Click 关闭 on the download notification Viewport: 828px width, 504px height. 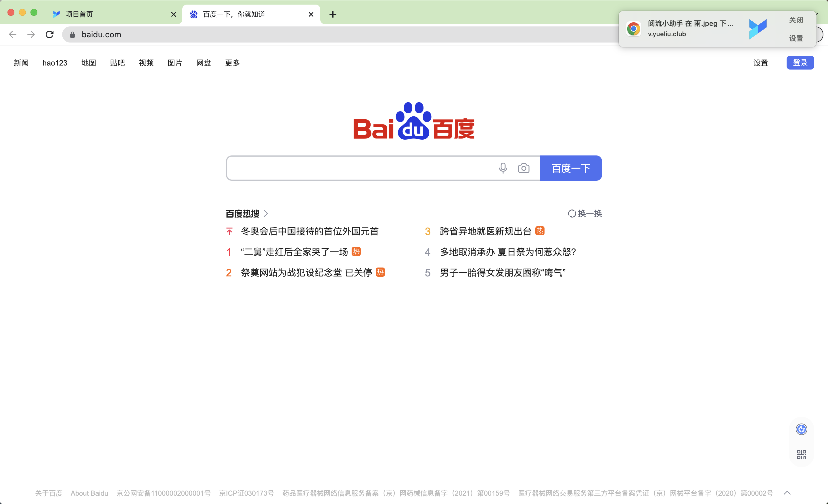796,20
